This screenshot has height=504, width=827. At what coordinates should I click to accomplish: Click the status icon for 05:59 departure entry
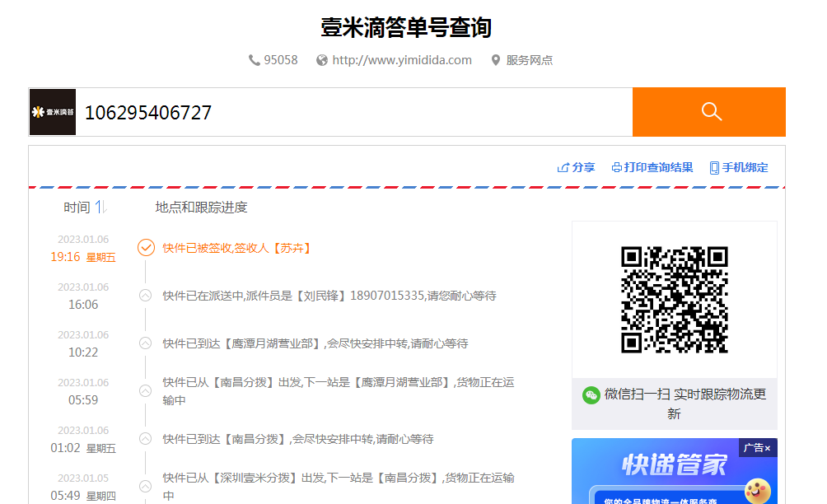(146, 390)
